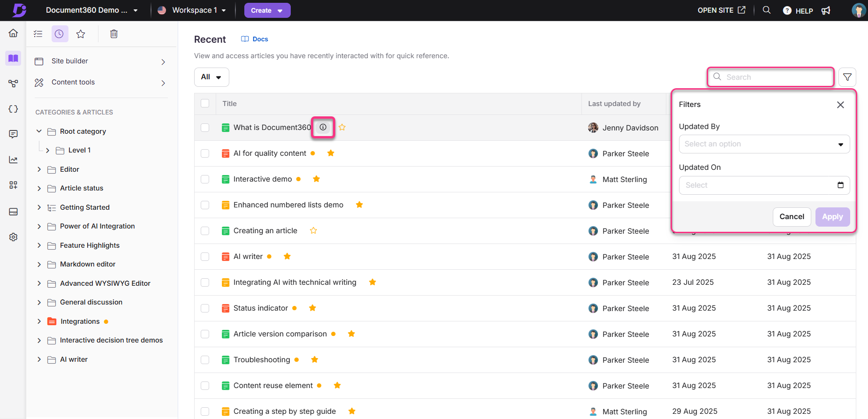868x419 pixels.
Task: Check the box for Interactive demo
Action: [x=205, y=179]
